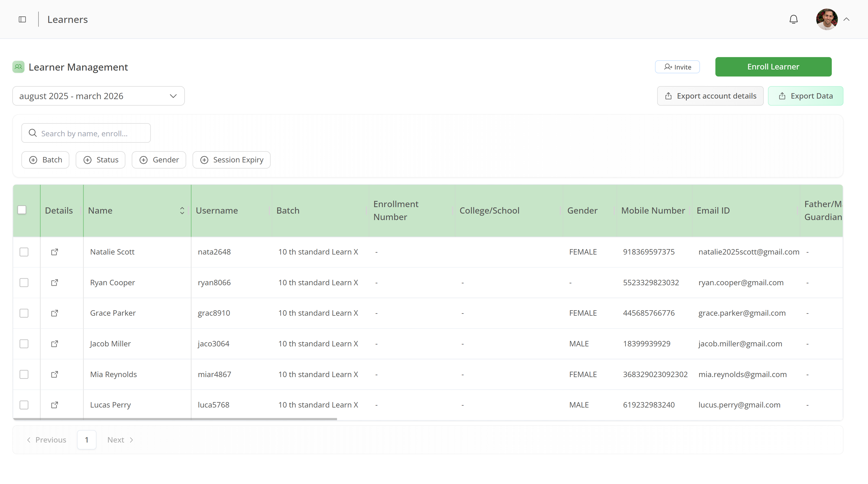868x484 pixels.
Task: Open the sidebar toggle icon
Action: (22, 19)
